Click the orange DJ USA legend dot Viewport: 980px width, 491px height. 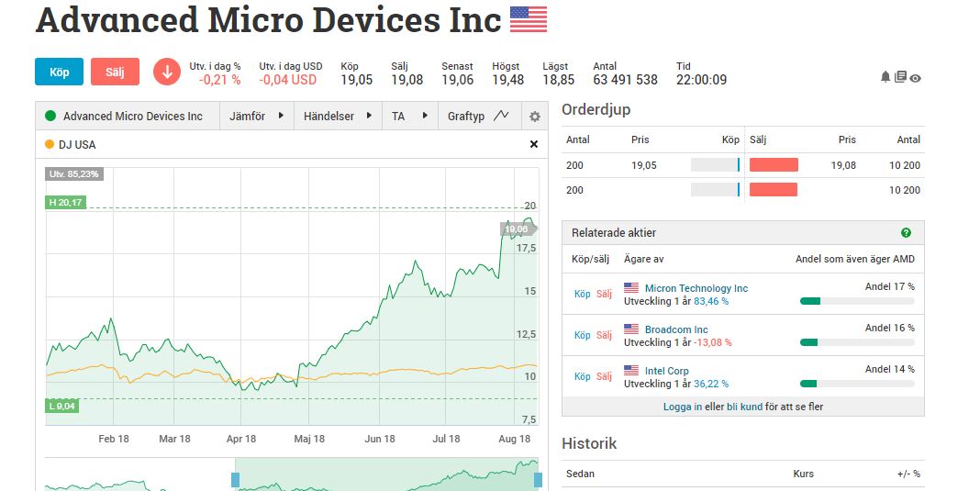tap(50, 144)
